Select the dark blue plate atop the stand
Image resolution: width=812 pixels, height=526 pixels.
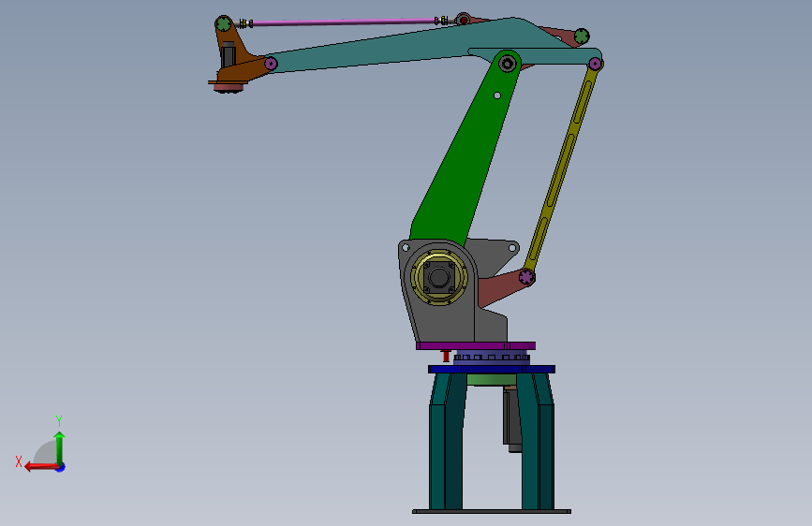492,369
